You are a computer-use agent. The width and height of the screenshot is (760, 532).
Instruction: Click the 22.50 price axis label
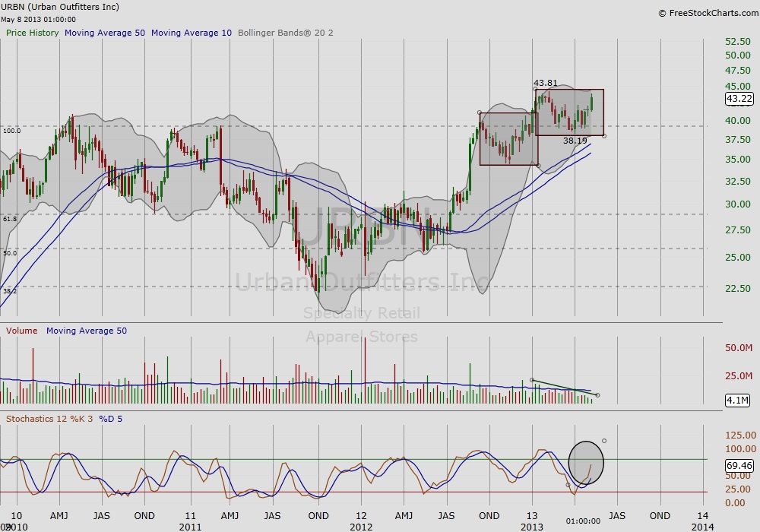coord(738,288)
